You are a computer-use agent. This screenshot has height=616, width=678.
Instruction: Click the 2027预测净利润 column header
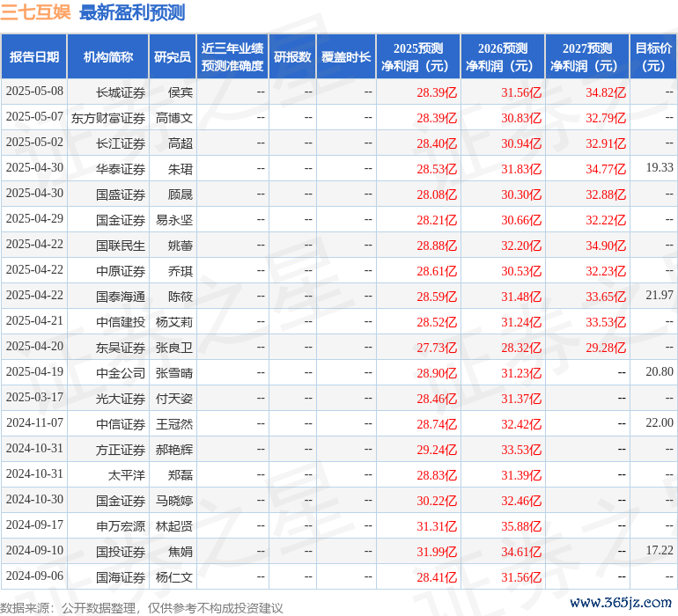tap(587, 56)
